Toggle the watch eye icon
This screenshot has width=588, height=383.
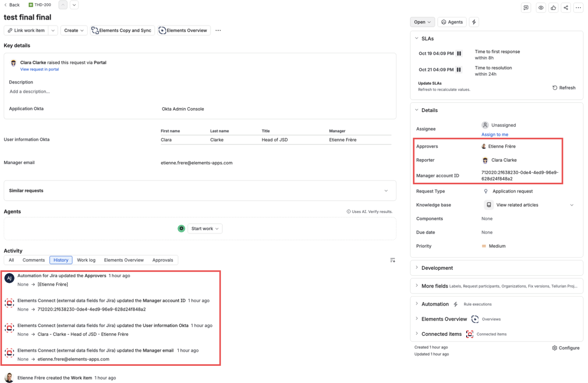pos(541,7)
